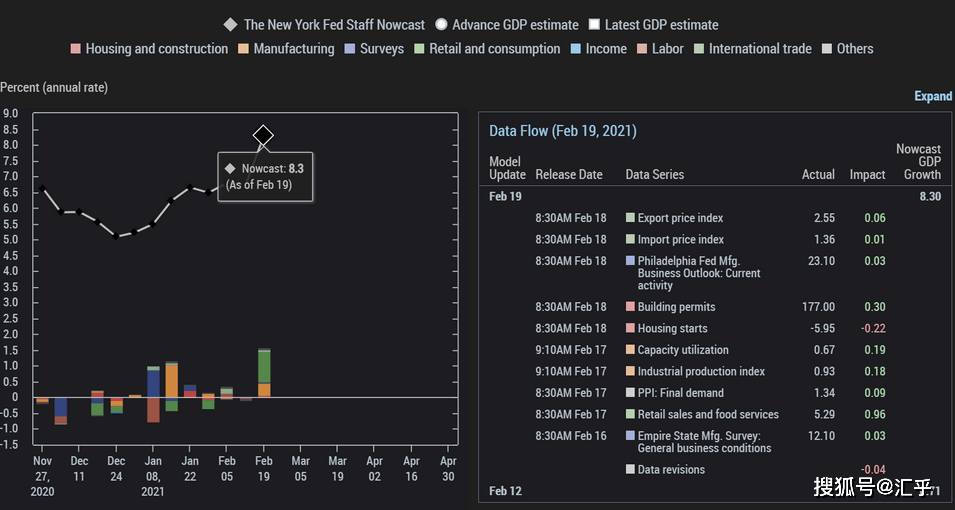Click the Advance GDP estimate circle icon
955x510 pixels.
(442, 25)
